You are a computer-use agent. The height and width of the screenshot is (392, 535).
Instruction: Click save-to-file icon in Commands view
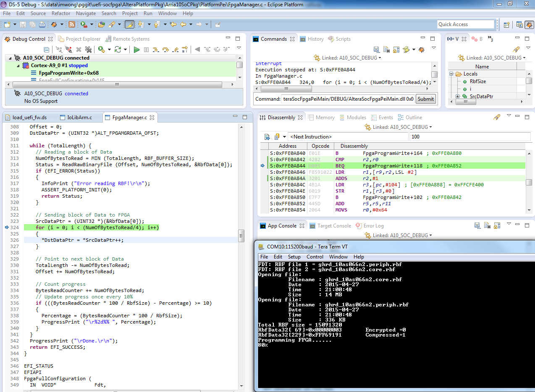(x=376, y=50)
